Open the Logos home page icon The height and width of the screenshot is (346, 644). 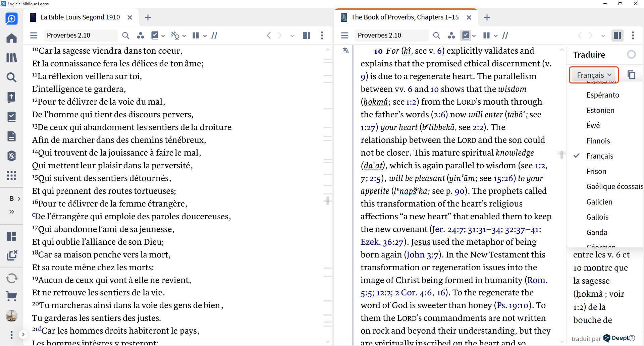click(x=11, y=38)
